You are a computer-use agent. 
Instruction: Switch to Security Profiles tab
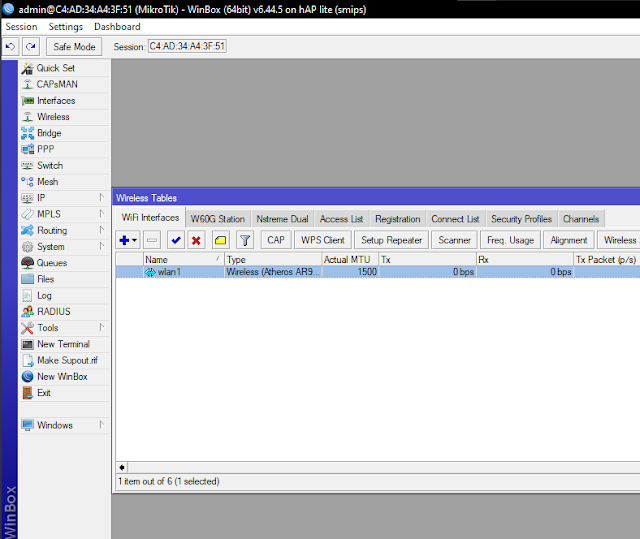(522, 219)
